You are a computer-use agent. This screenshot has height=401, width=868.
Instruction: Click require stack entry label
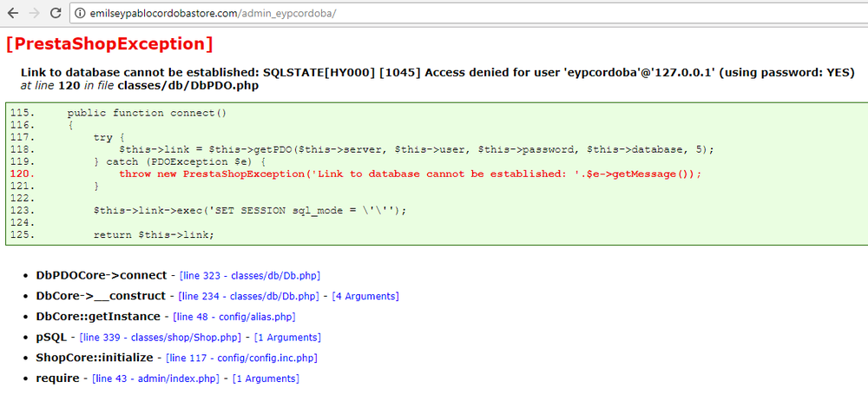tap(57, 378)
